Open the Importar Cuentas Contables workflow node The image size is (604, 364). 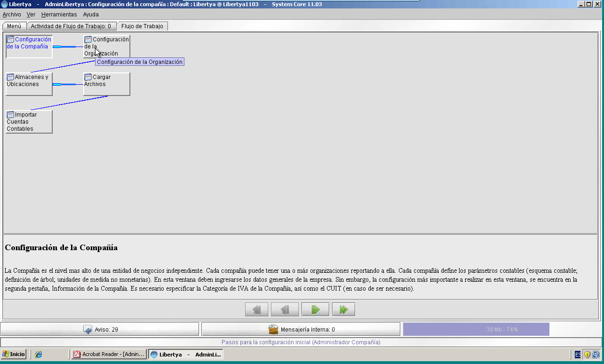pyautogui.click(x=29, y=122)
